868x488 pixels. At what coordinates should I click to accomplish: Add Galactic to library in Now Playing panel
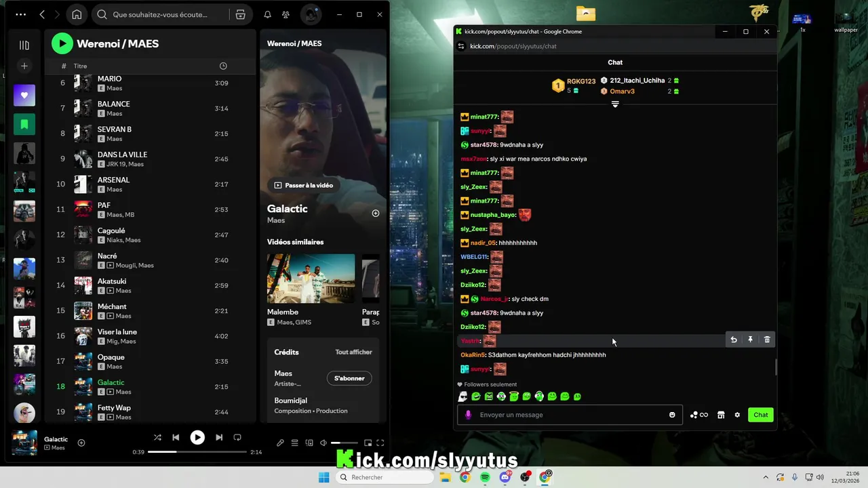375,213
